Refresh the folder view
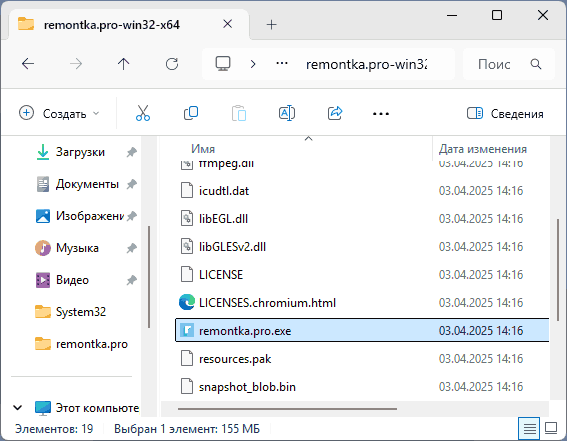 (x=172, y=64)
